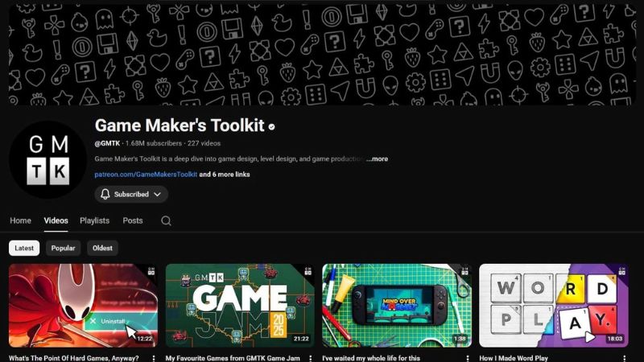Viewport: 644px width, 362px height.
Task: Open video title I've waited my whole life for this
Action: coord(371,358)
